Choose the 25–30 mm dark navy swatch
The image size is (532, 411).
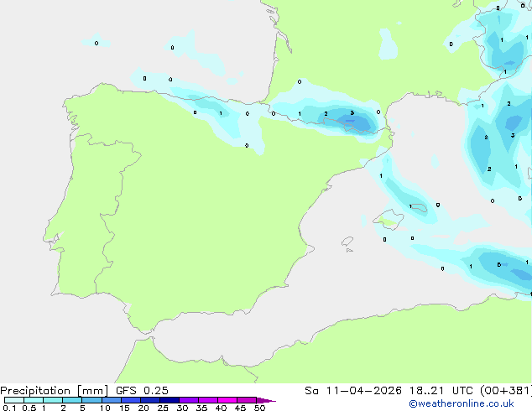click(169, 400)
